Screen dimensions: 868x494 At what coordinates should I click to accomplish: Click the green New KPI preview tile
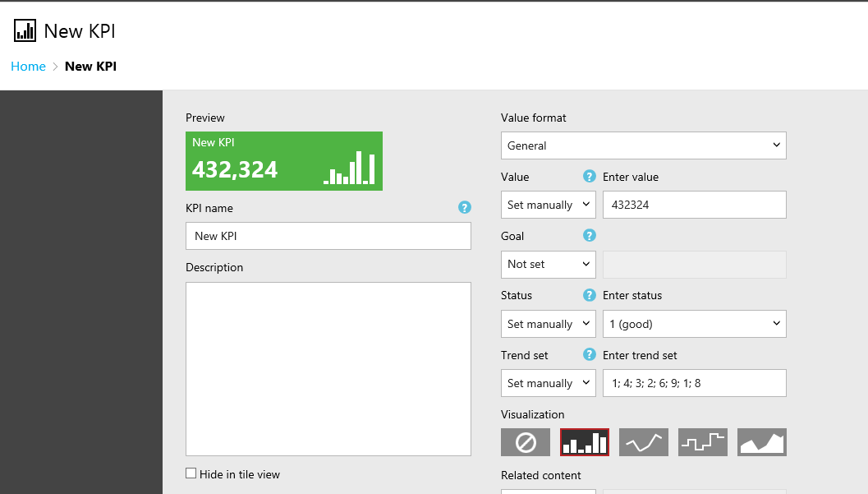pos(283,161)
